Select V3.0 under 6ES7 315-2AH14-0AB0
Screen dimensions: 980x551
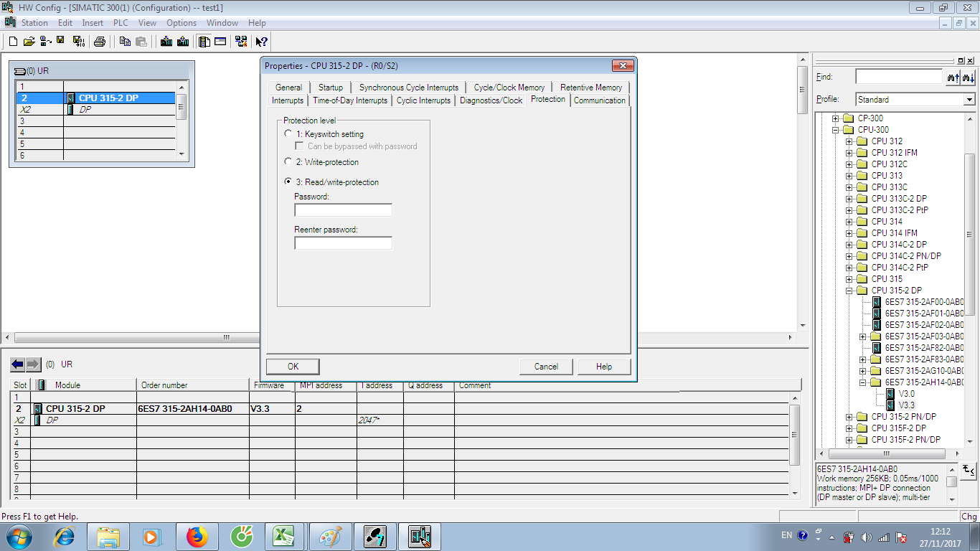pyautogui.click(x=906, y=394)
